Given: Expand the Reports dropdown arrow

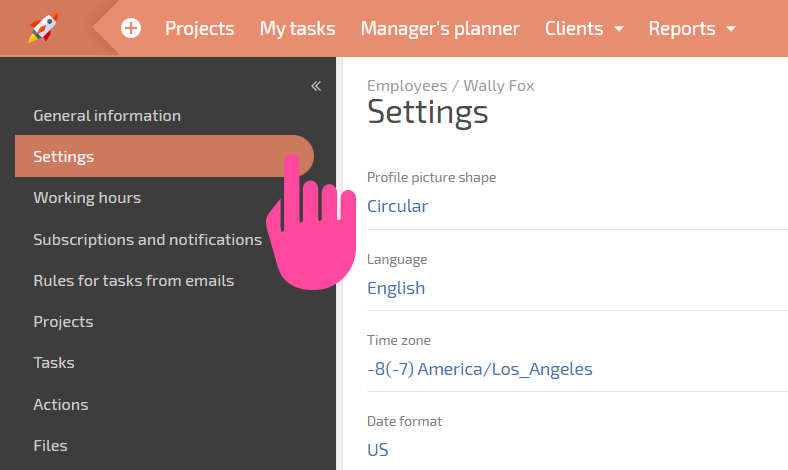Looking at the screenshot, I should (x=731, y=29).
